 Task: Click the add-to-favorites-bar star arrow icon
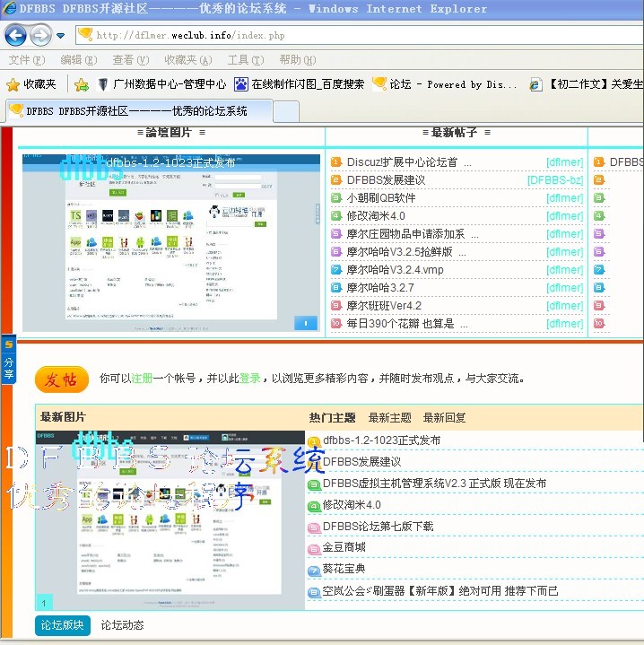(82, 84)
